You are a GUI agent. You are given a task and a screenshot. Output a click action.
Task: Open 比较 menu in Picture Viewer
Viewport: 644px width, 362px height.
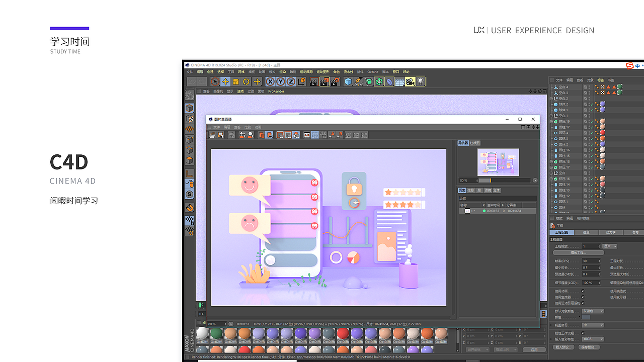tap(248, 127)
